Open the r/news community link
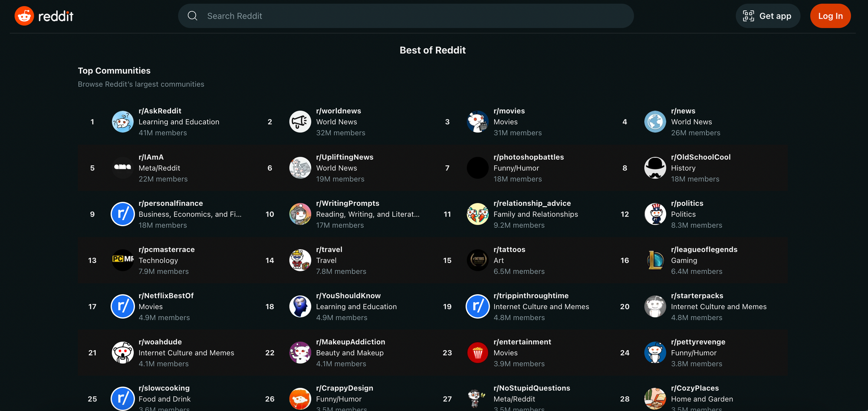The height and width of the screenshot is (411, 868). pos(683,111)
